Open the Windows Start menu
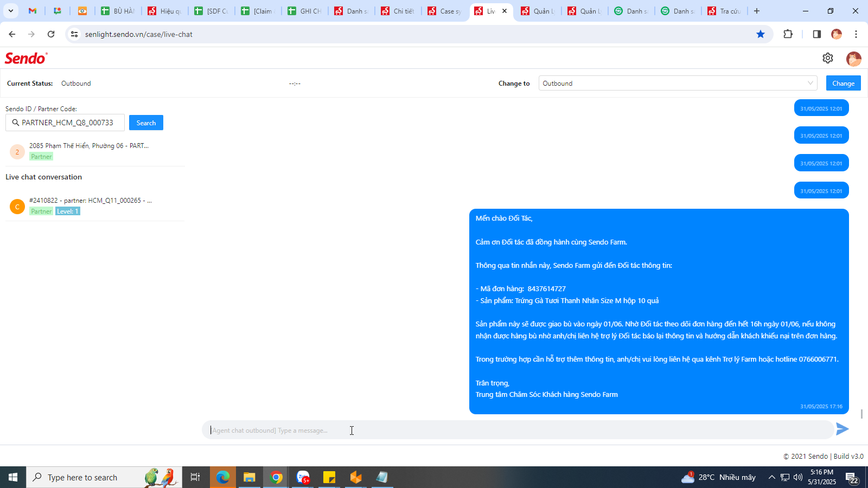 tap(13, 477)
